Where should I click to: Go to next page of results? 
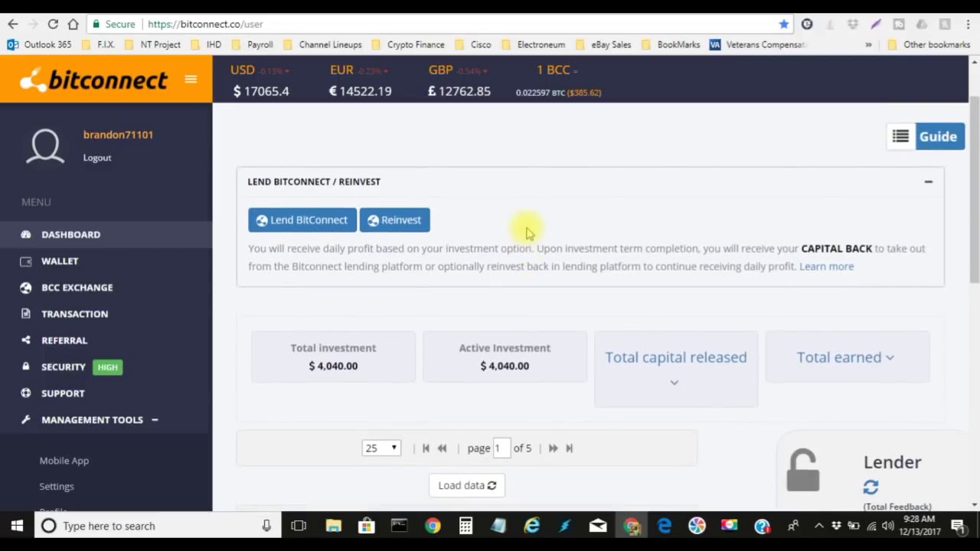click(553, 448)
